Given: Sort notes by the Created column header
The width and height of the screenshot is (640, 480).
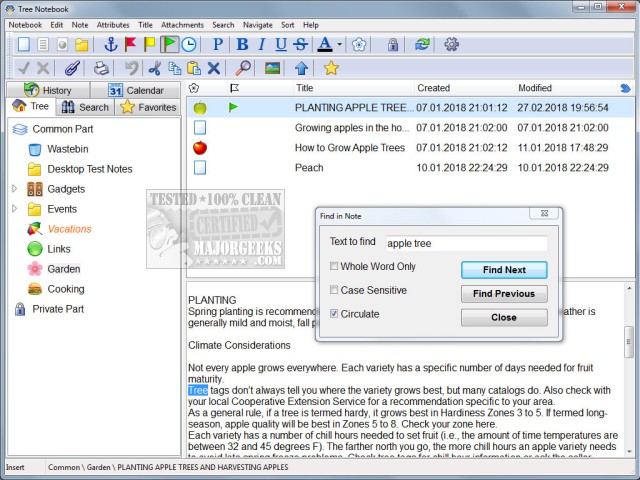Looking at the screenshot, I should pyautogui.click(x=465, y=88).
